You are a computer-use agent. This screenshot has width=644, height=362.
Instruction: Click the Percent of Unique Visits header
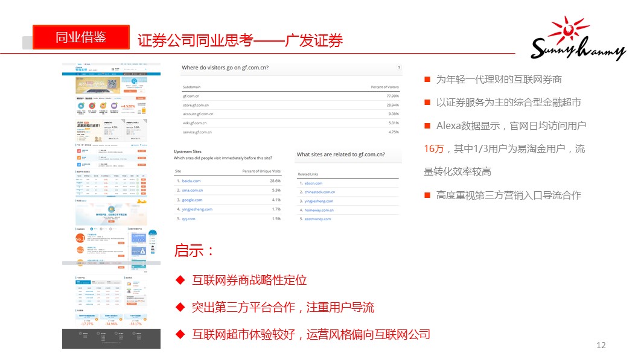[261, 171]
